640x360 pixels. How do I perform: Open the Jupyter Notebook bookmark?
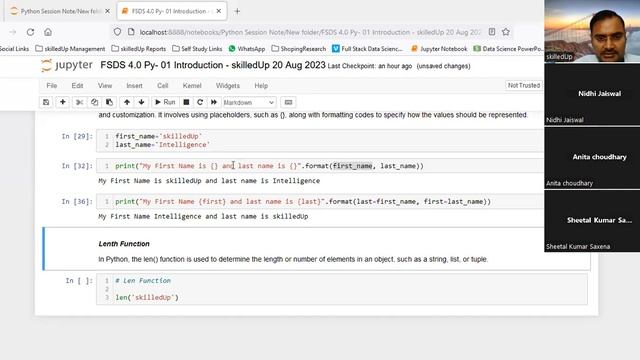(439, 49)
